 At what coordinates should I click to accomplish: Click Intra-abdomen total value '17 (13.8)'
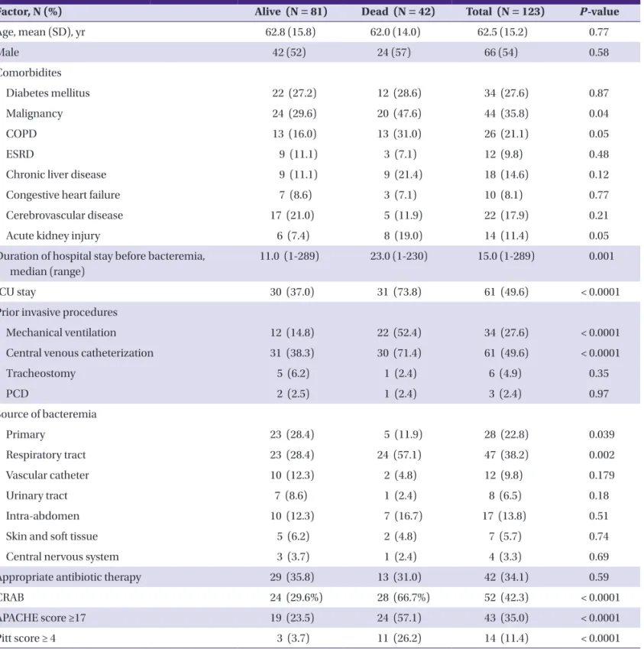point(503,516)
